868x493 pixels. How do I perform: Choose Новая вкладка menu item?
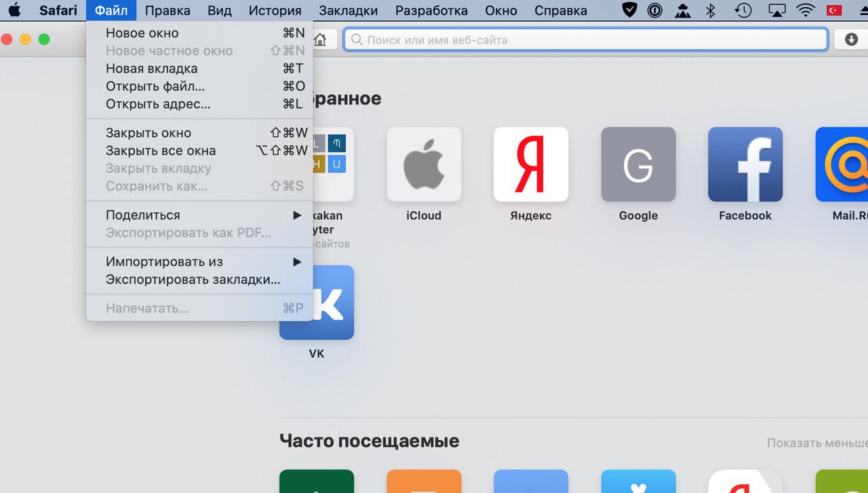coord(199,68)
